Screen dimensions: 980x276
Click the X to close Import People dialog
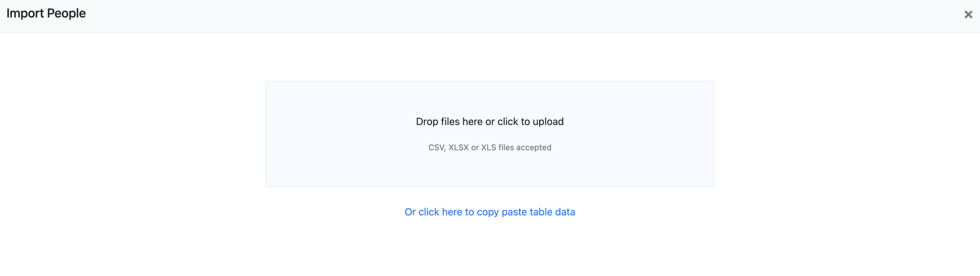[x=968, y=14]
